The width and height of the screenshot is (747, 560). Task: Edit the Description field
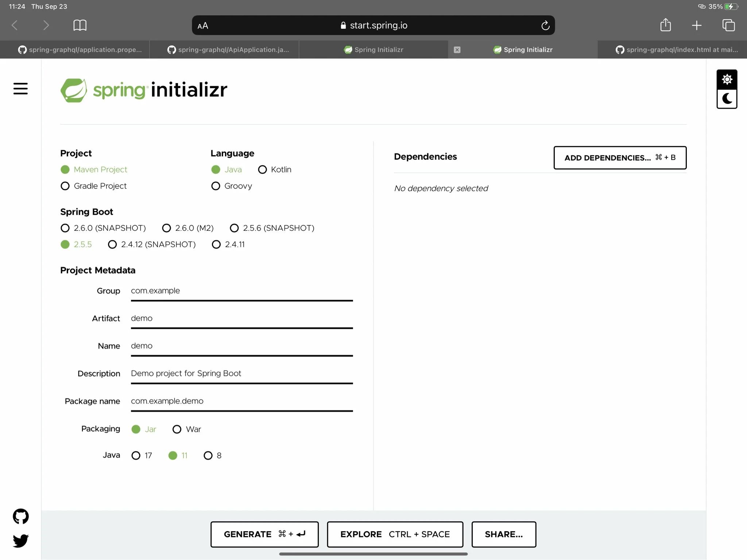click(x=242, y=373)
